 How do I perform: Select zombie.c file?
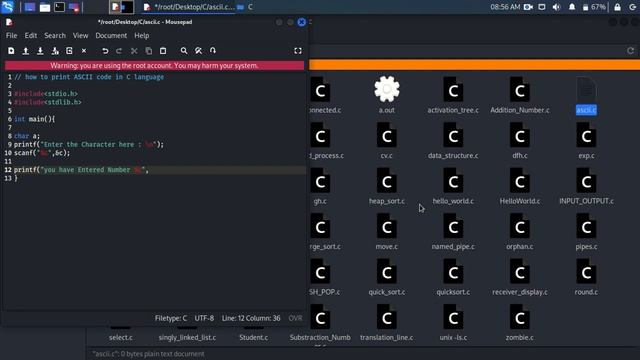(x=520, y=322)
